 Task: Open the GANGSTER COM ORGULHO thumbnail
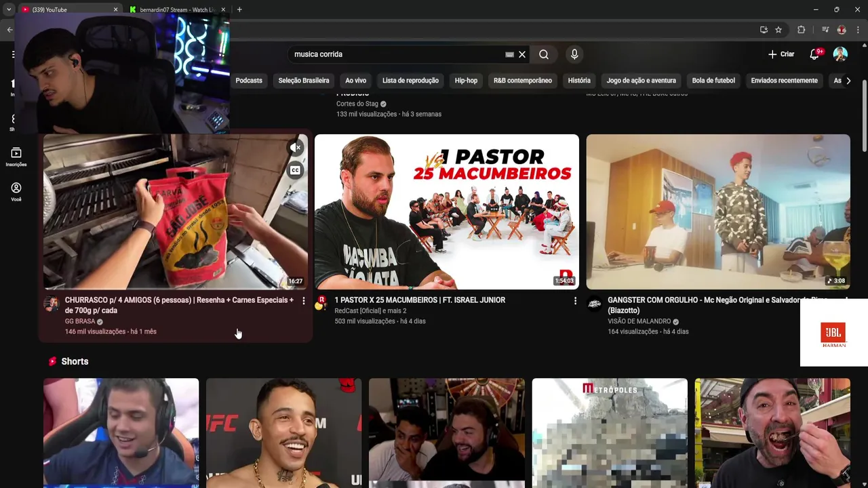coord(718,211)
